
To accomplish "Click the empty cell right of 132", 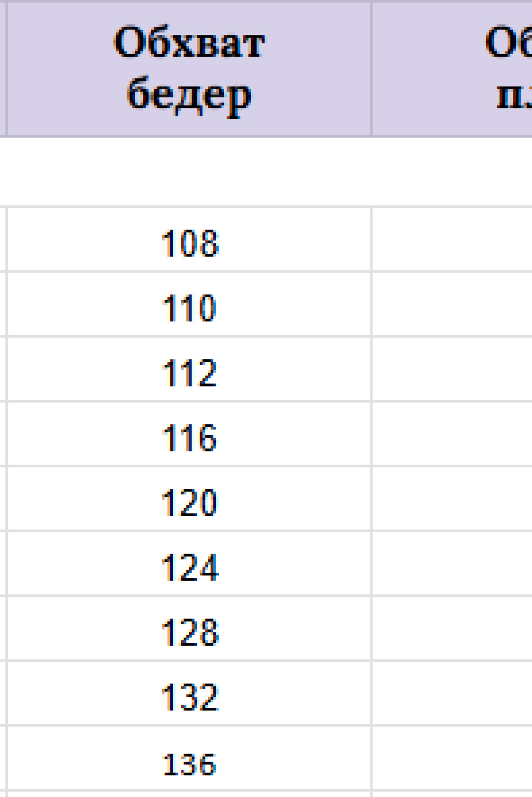I will point(452,693).
